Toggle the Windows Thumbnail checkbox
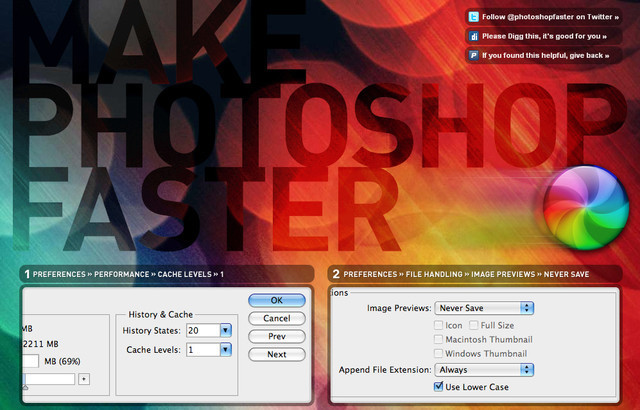Screen dimensions: 640x410 440,352
